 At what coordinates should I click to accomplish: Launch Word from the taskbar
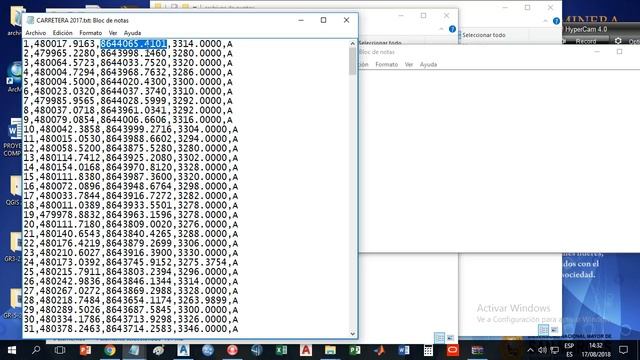point(404,350)
